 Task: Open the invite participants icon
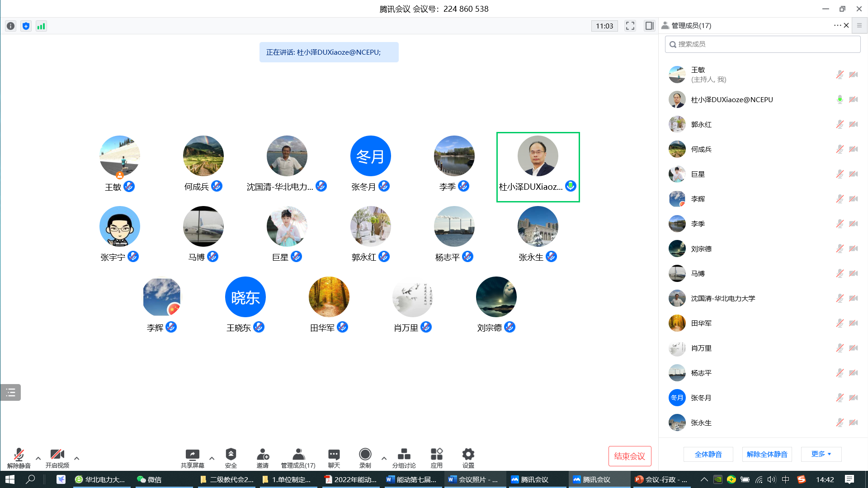click(x=263, y=455)
